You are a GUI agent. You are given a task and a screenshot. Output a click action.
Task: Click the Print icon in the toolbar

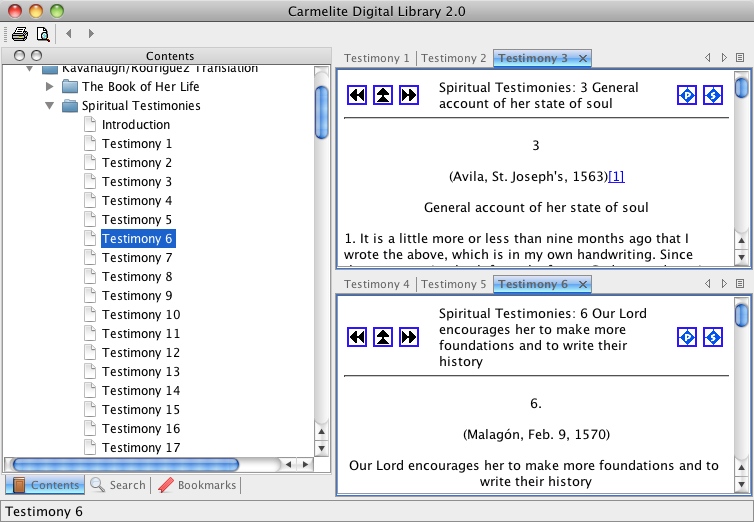point(19,34)
